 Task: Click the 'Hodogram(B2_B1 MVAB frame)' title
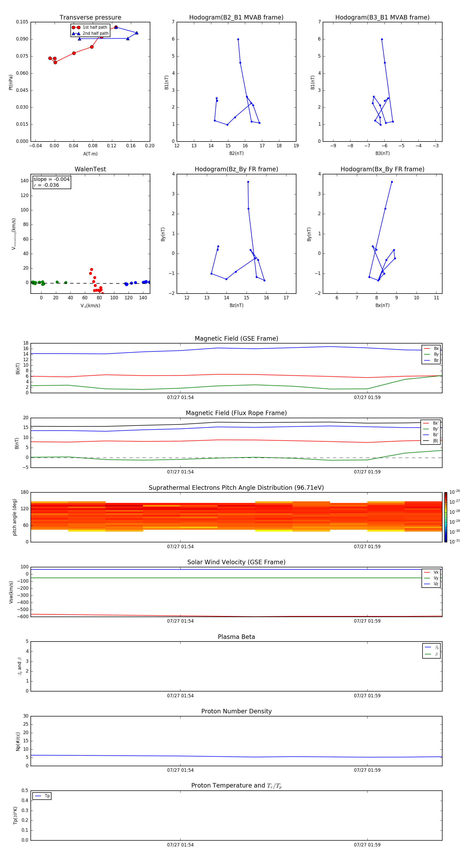coord(236,18)
